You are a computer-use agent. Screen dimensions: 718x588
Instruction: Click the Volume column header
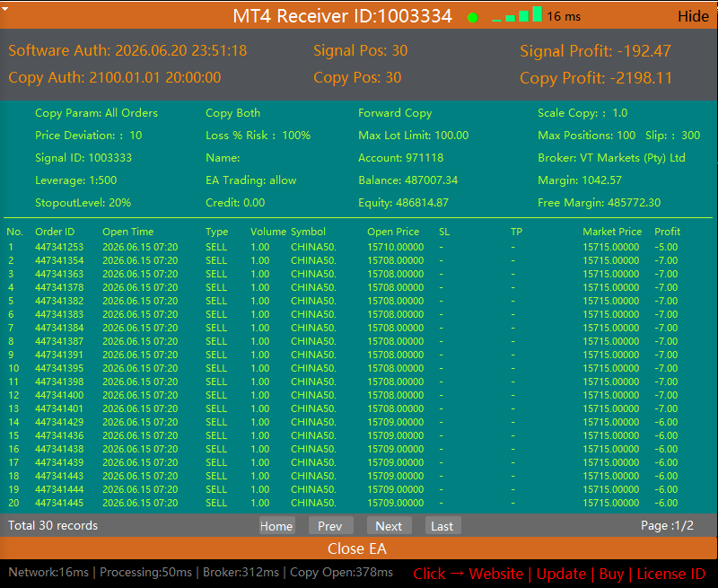point(268,232)
